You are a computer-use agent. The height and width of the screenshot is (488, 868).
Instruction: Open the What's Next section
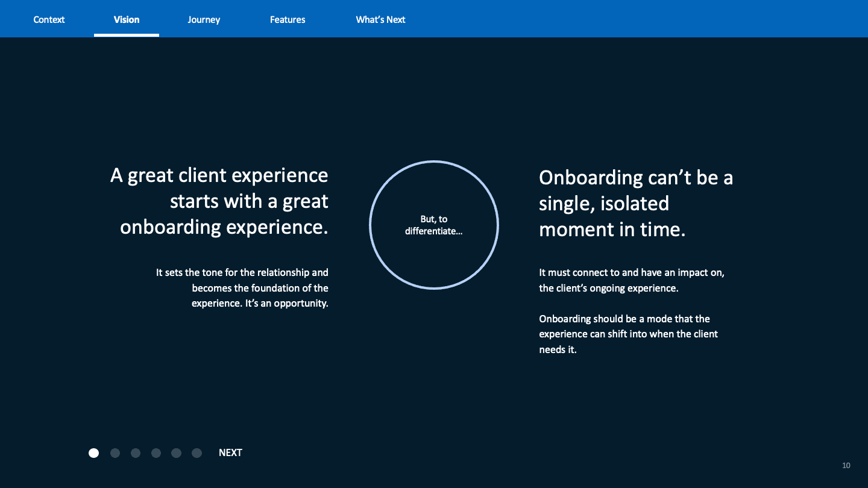point(380,19)
